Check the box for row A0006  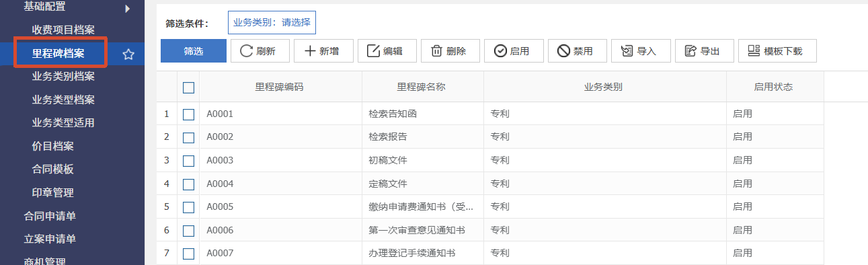pyautogui.click(x=188, y=231)
